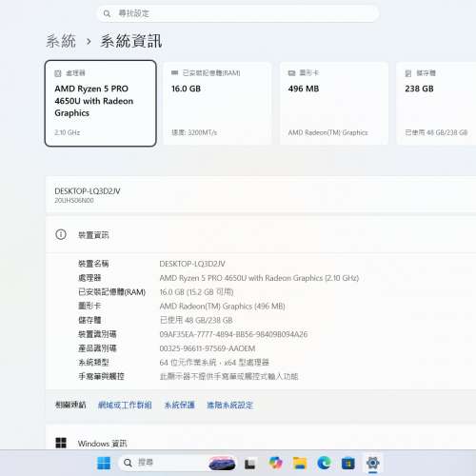Focus the taskbar 搜尋 search box
This screenshot has width=476, height=476.
(x=164, y=464)
